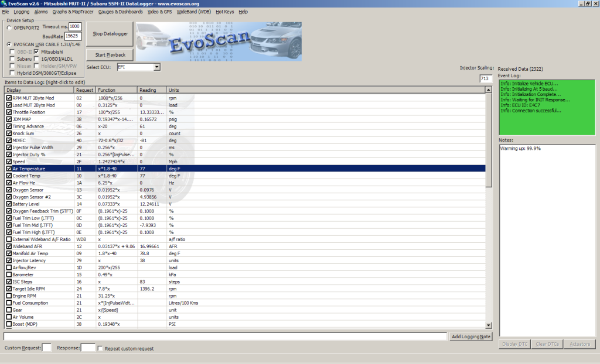Uncheck the Injector Pulse Width item
This screenshot has width=600, height=364.
9,147
